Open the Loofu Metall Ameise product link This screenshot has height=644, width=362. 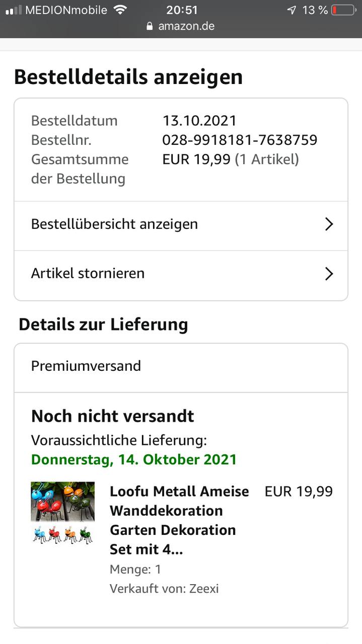179,520
